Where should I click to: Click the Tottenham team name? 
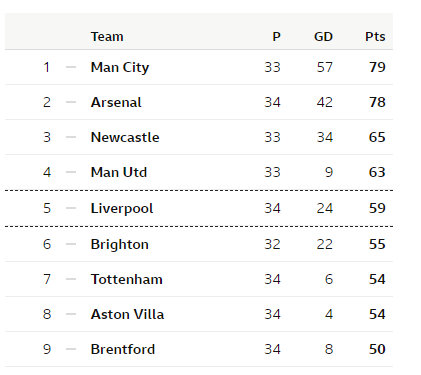(x=127, y=279)
